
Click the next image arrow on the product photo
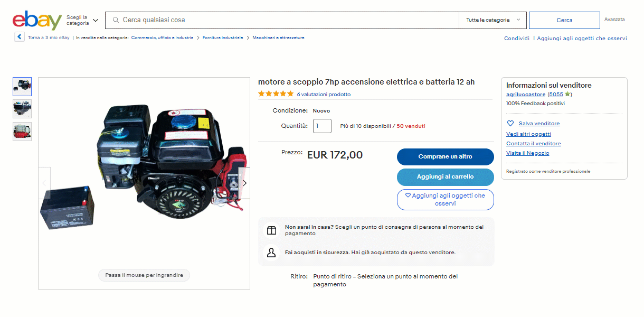(x=244, y=183)
